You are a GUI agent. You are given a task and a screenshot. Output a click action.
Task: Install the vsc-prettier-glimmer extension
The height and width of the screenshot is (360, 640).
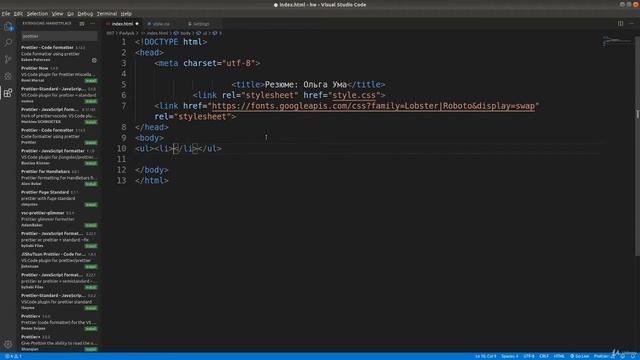click(x=91, y=225)
